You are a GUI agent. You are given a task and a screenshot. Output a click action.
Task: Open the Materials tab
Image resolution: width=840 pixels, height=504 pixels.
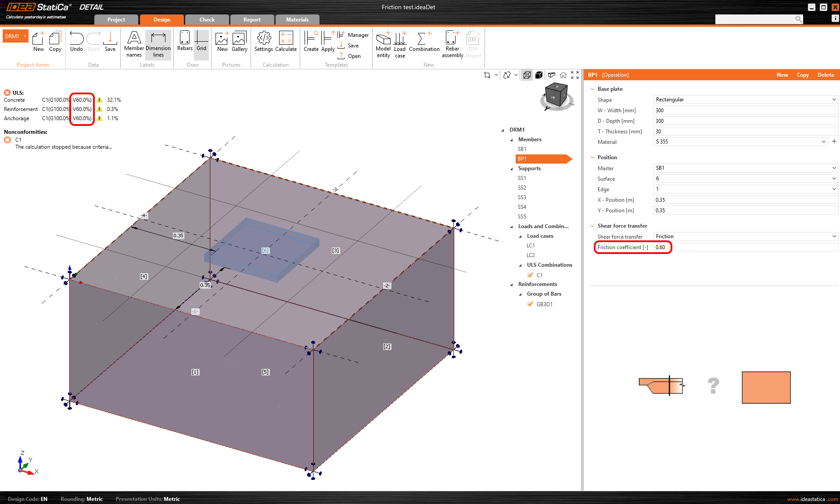click(297, 20)
